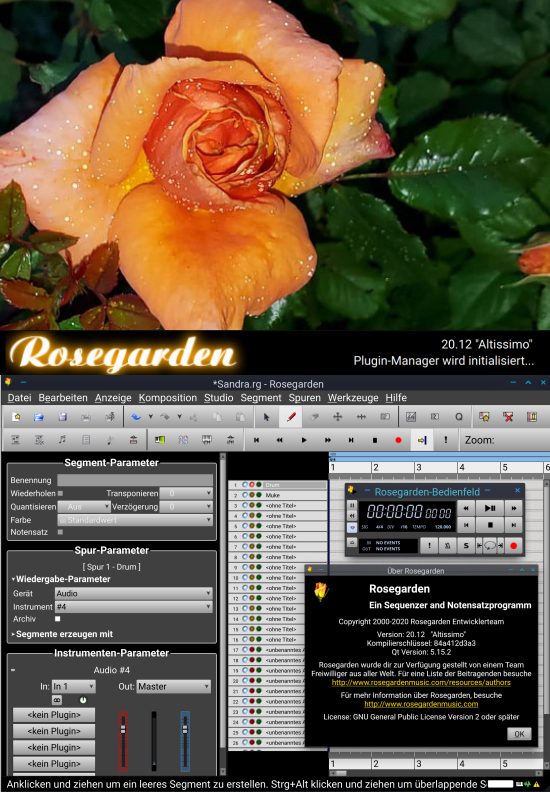Open the Bearbeiten menu
Screen dimensions: 550x792
pos(63,398)
